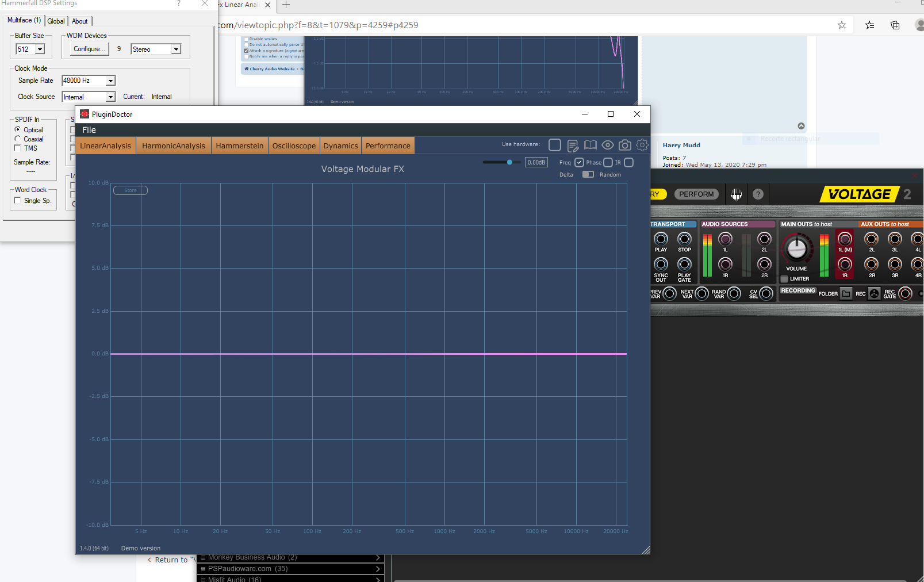The width and height of the screenshot is (924, 582).
Task: Toggle the LIMITER button in Voltage
Action: point(784,279)
